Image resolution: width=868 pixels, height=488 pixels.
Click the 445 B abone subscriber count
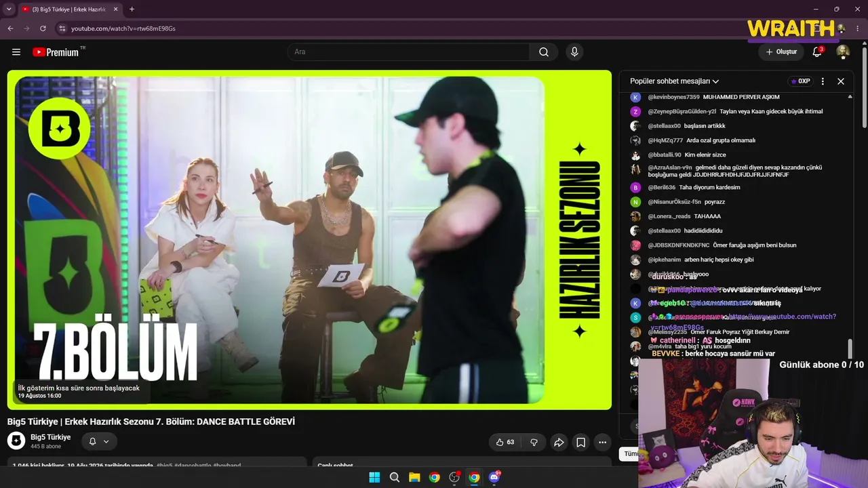point(46,447)
